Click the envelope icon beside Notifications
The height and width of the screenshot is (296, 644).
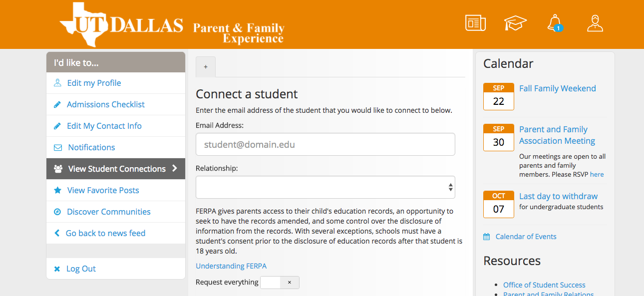58,147
